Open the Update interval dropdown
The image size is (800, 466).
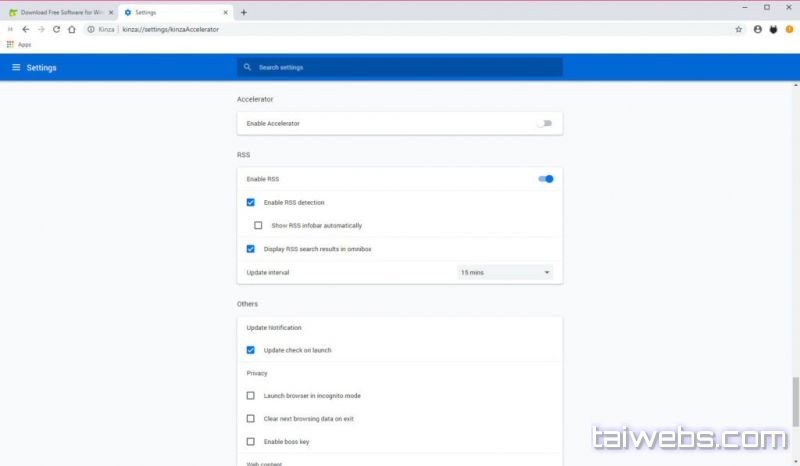(505, 272)
